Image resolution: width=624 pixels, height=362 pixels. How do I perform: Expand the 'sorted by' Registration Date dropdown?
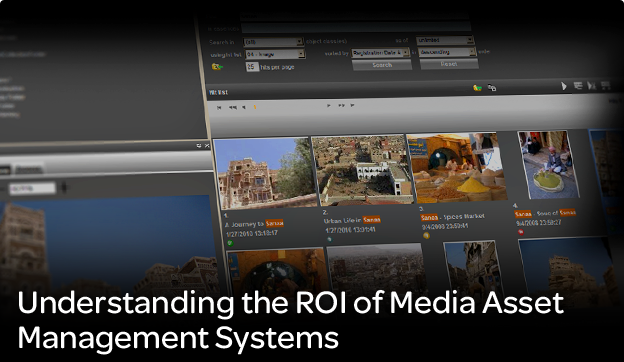pyautogui.click(x=380, y=53)
